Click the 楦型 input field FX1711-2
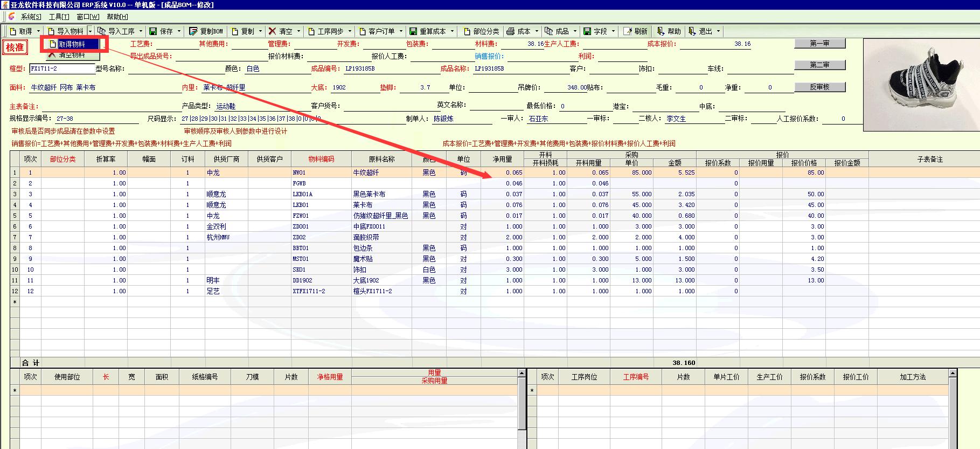The height and width of the screenshot is (449, 980). coord(62,68)
